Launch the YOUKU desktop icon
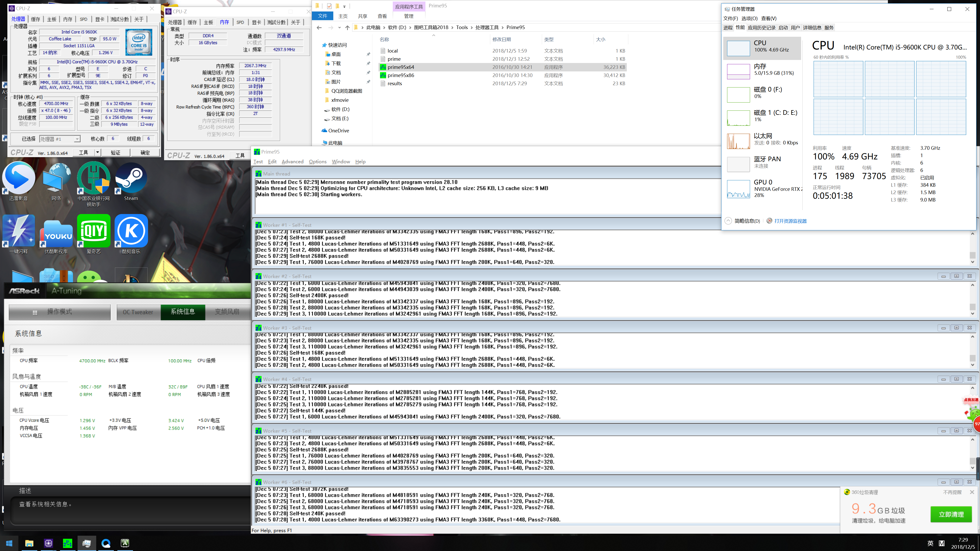 tap(56, 233)
